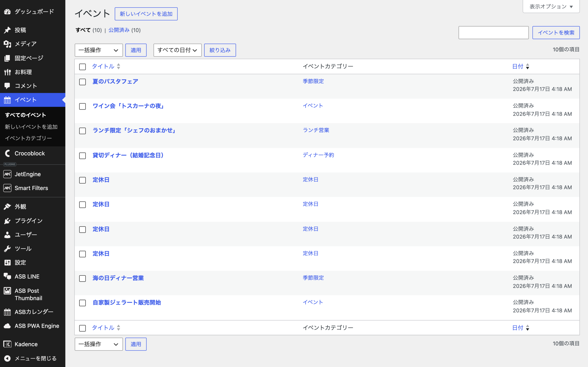Open the top 一括操作 bulk actions dropdown
The height and width of the screenshot is (367, 588).
click(99, 50)
